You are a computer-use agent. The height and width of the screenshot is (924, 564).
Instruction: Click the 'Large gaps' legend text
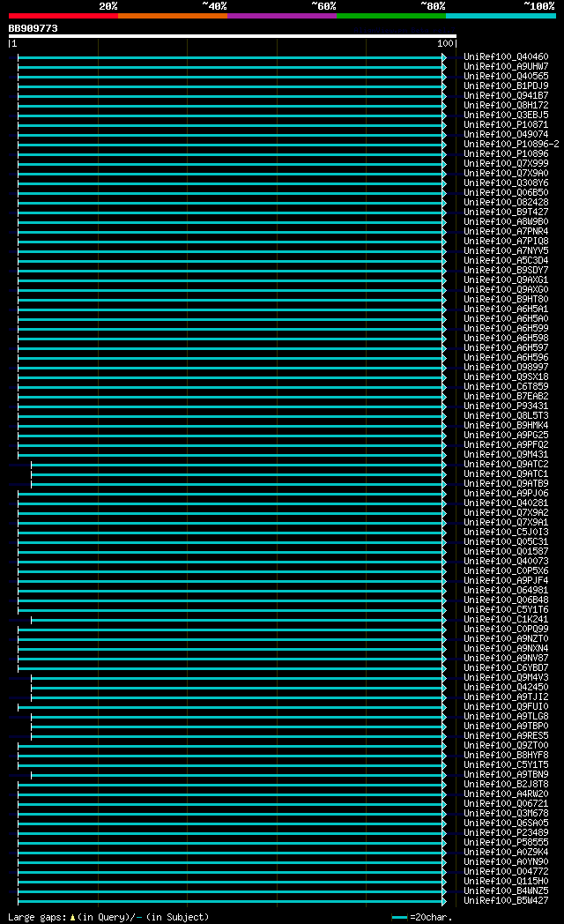[x=36, y=918]
